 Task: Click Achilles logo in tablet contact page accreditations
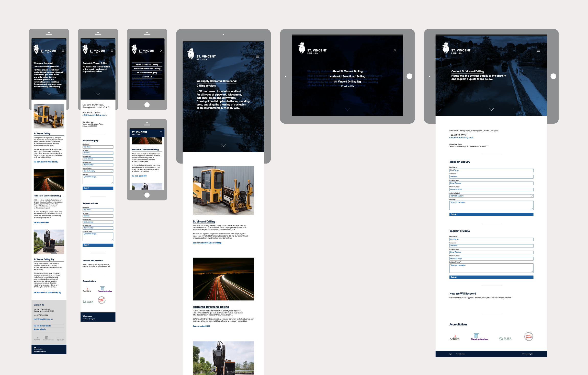click(455, 337)
